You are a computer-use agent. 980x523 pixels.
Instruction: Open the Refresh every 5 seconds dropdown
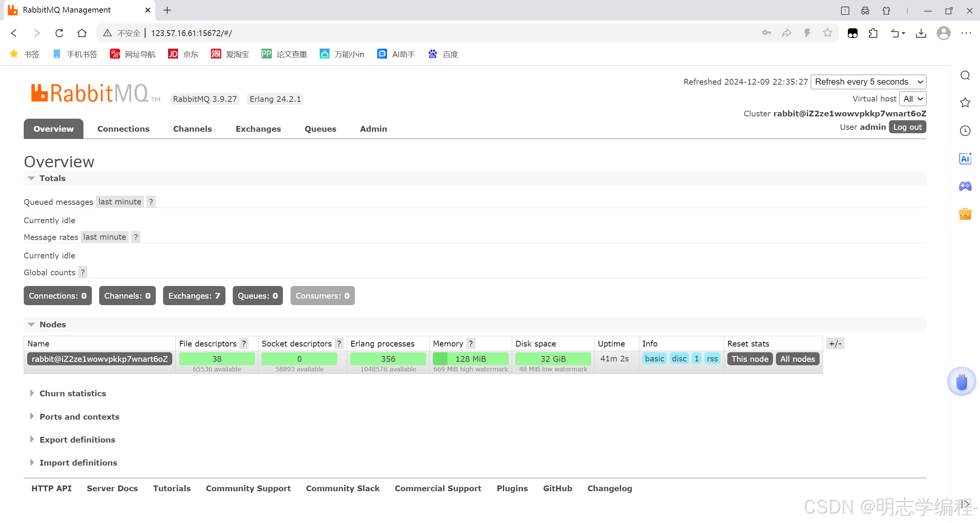(x=868, y=82)
